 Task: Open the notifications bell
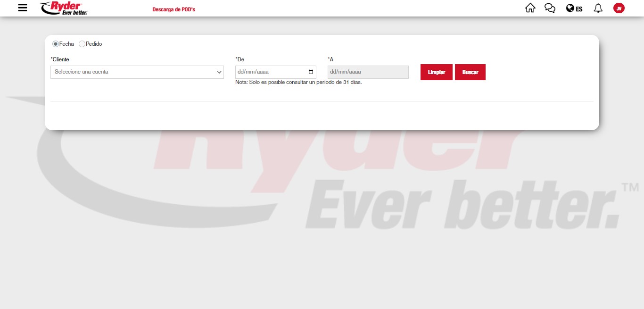pos(598,8)
